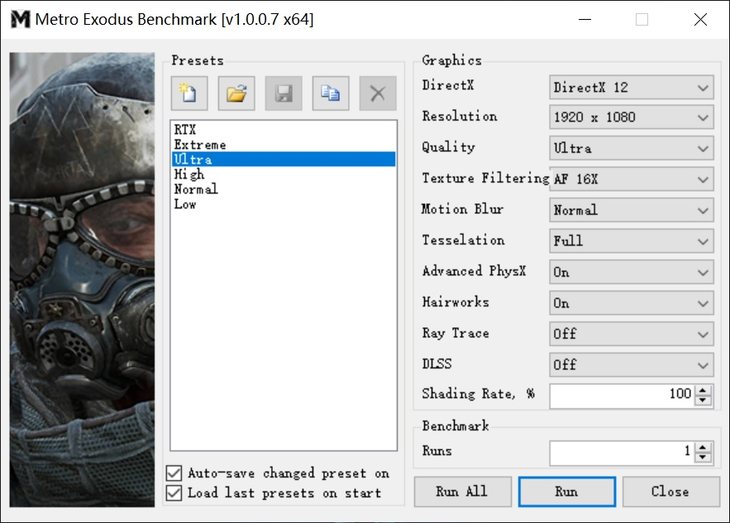Open the Motion Blur dropdown
This screenshot has height=523, width=730.
[631, 210]
